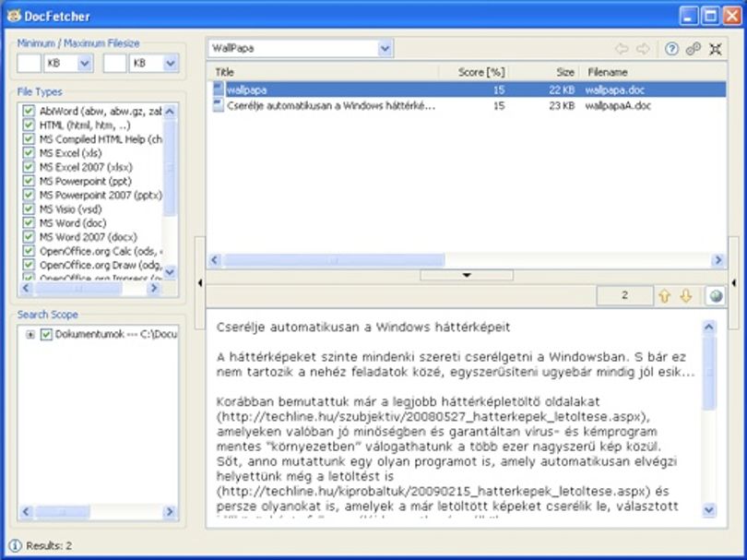Viewport: 747px width, 560px height.
Task: Click the back navigation arrow icon
Action: (622, 49)
